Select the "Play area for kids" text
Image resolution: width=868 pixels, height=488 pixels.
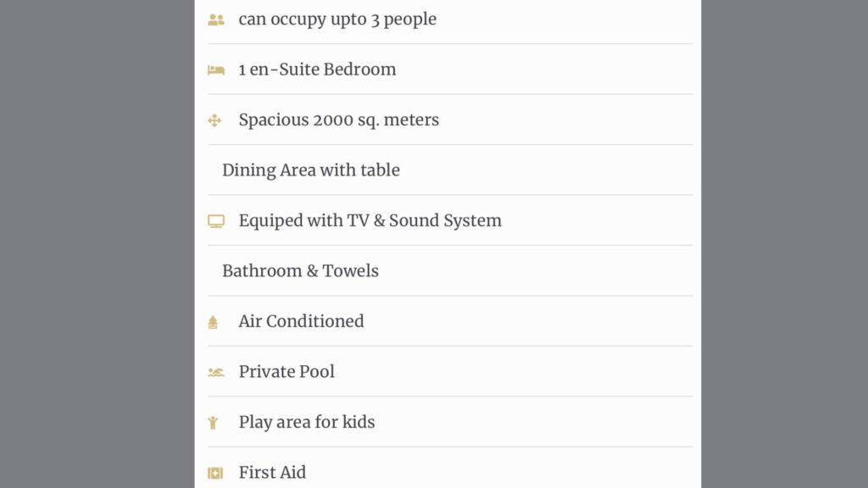[306, 422]
